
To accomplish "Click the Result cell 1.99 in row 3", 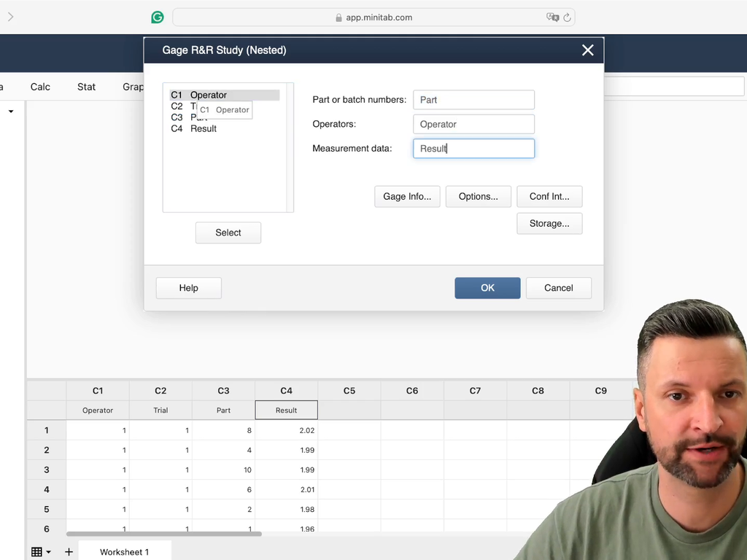I will (286, 470).
